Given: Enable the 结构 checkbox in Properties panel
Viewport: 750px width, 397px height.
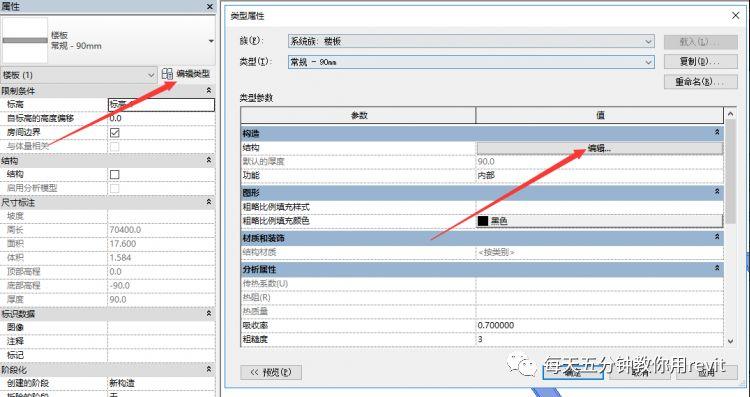Looking at the screenshot, I should tap(114, 175).
